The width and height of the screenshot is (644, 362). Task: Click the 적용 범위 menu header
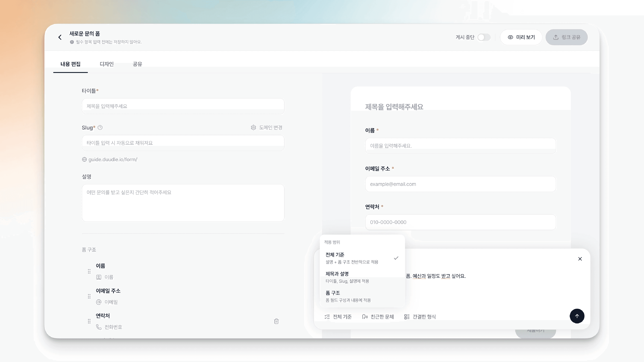332,242
